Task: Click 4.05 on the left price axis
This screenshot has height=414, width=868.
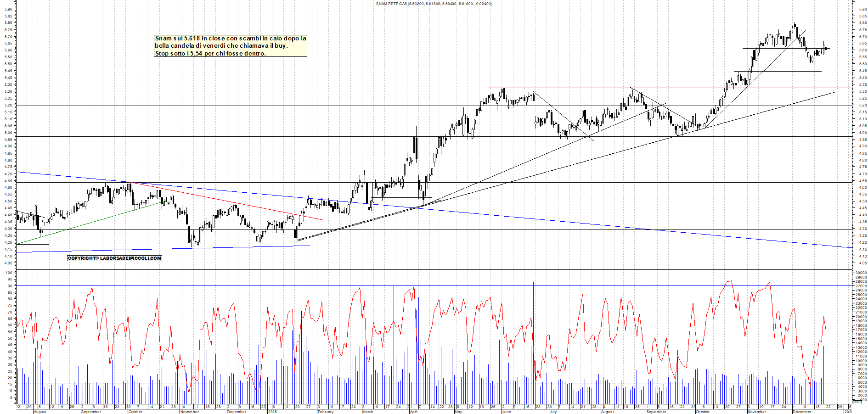Action: tap(8, 263)
